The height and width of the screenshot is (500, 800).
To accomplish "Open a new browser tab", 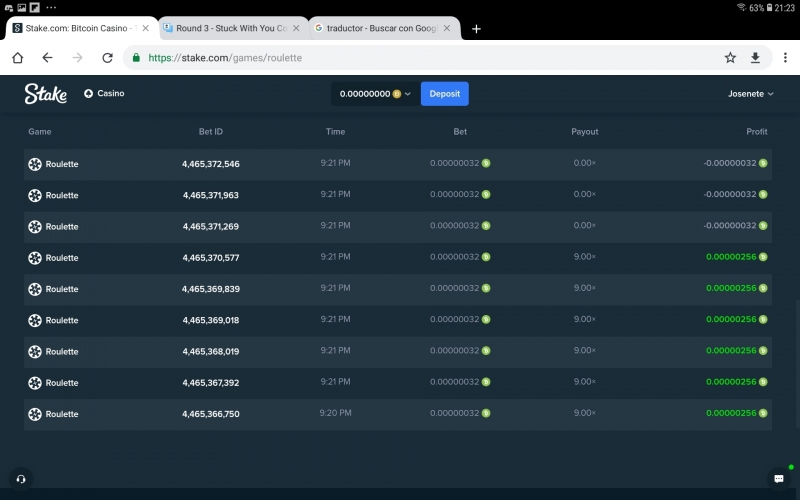I will [477, 29].
